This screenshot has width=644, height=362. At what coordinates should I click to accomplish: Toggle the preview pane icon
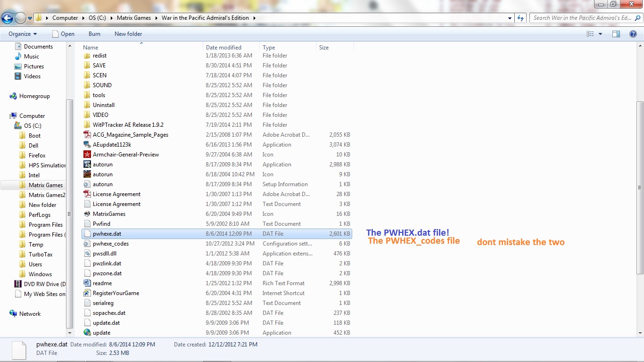coord(616,34)
